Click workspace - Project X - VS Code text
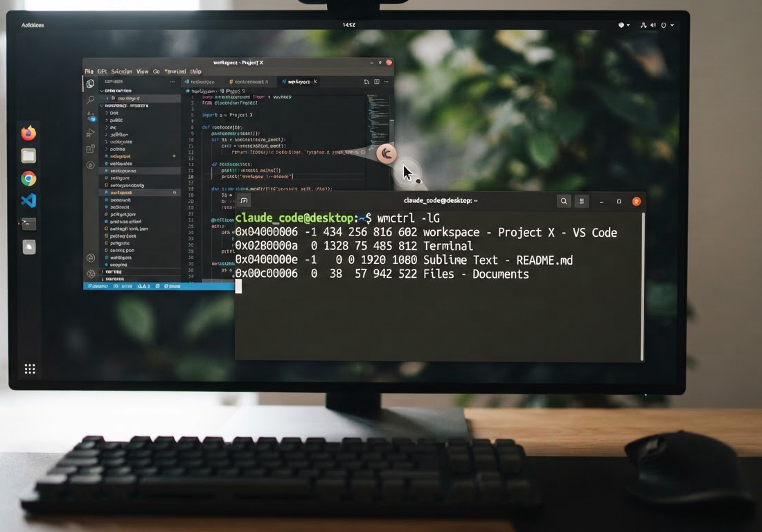The height and width of the screenshot is (532, 762). click(x=520, y=232)
